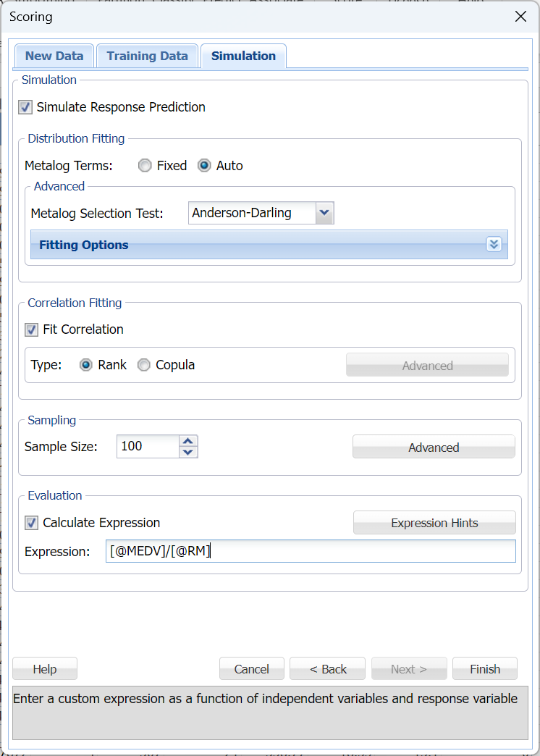The image size is (540, 756).
Task: Open the Training Data tab
Action: pos(147,56)
